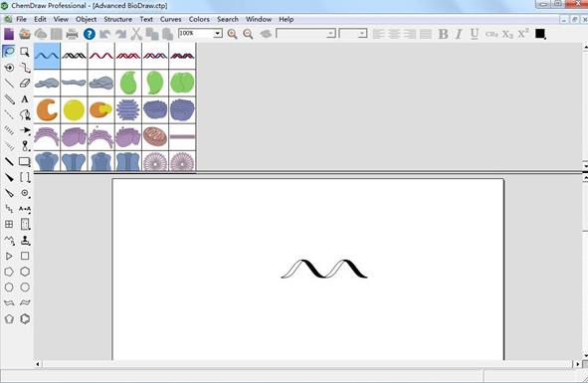Toggle chemical Formula CH2 formatting

click(x=491, y=34)
